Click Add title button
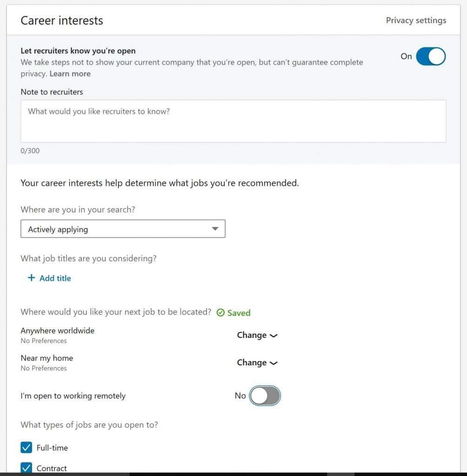Image resolution: width=467 pixels, height=476 pixels. (x=55, y=278)
